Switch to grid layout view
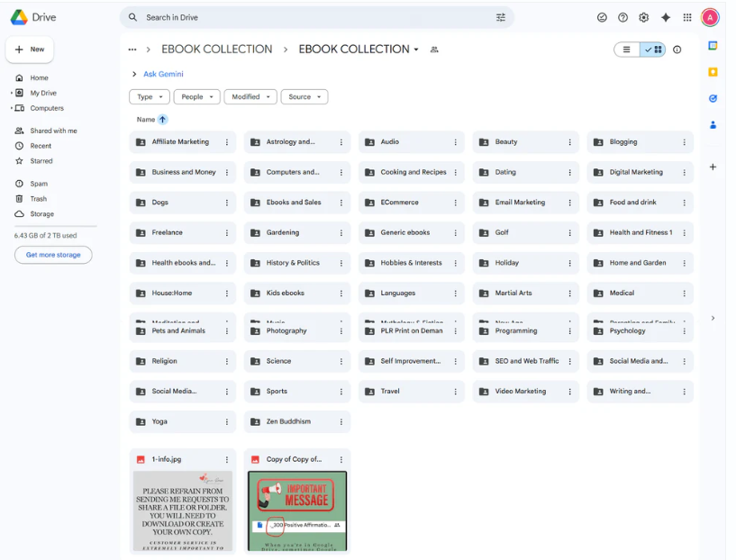Screen dimensions: 736x560 [653, 50]
